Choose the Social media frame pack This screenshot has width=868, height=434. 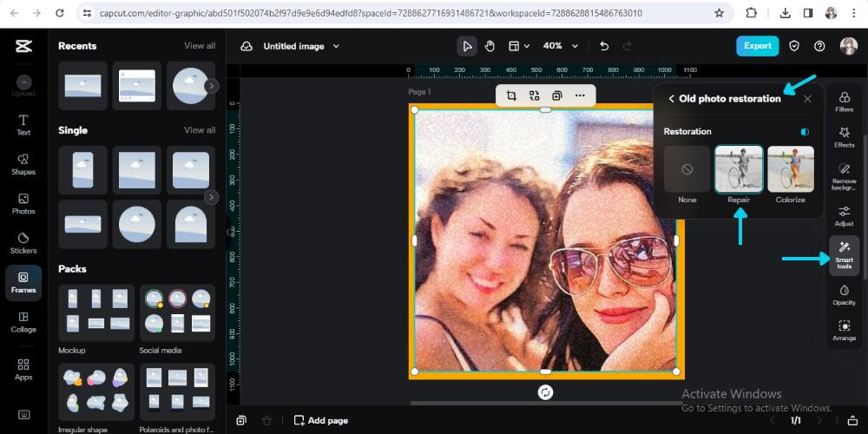pos(177,312)
